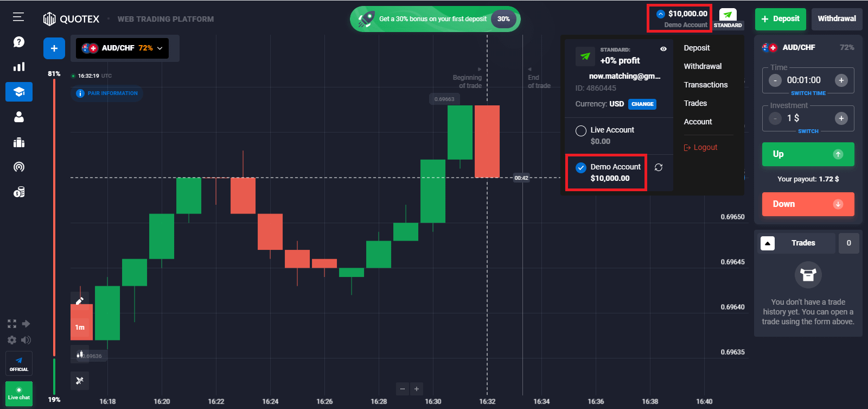Screen dimensions: 868x409
Task: Click the 0.69663 price label on chart
Action: [x=444, y=99]
